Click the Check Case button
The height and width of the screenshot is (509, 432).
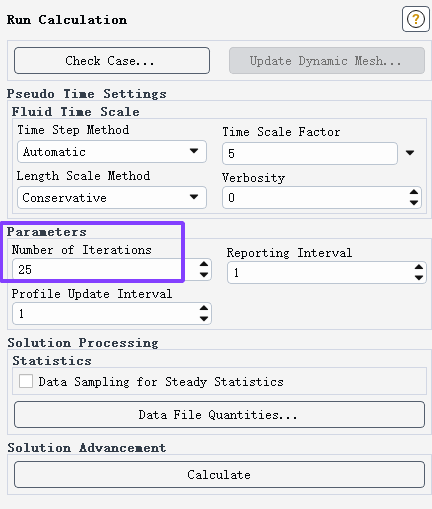(x=112, y=61)
